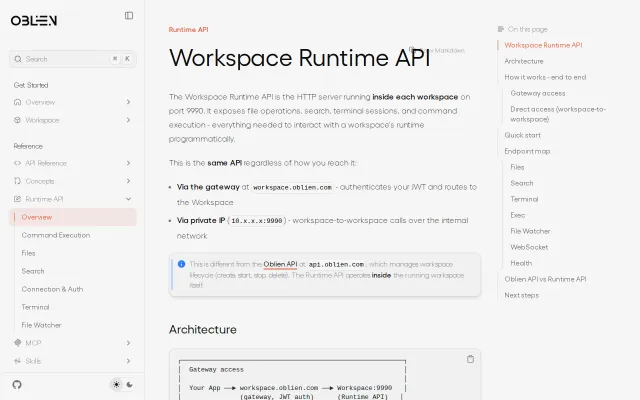
Task: Jump to Endpoint map section
Action: coord(527,151)
